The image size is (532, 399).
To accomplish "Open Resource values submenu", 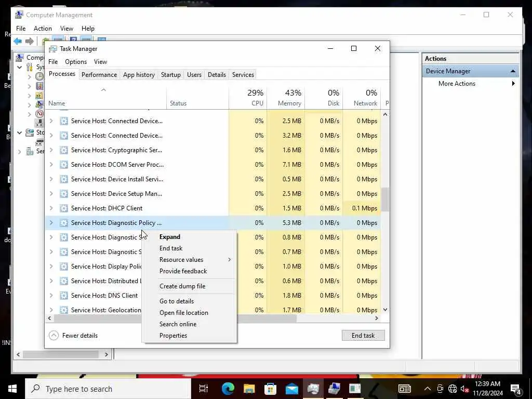I will tap(189, 260).
